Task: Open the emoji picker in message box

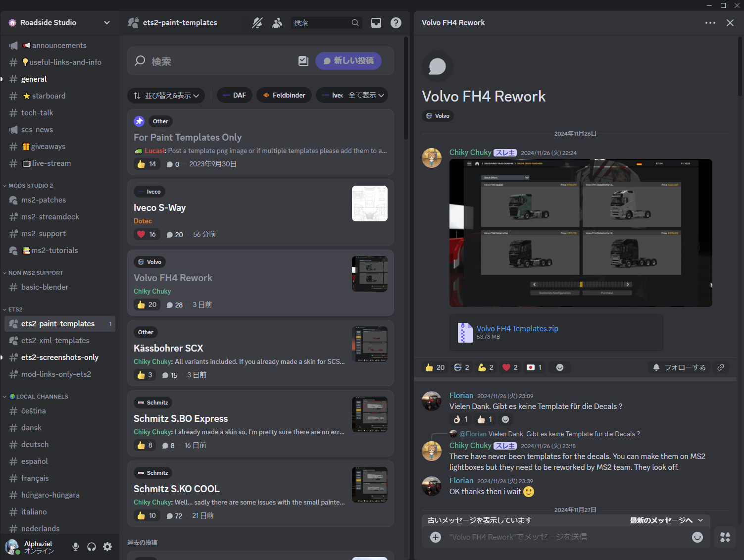Action: [x=697, y=537]
